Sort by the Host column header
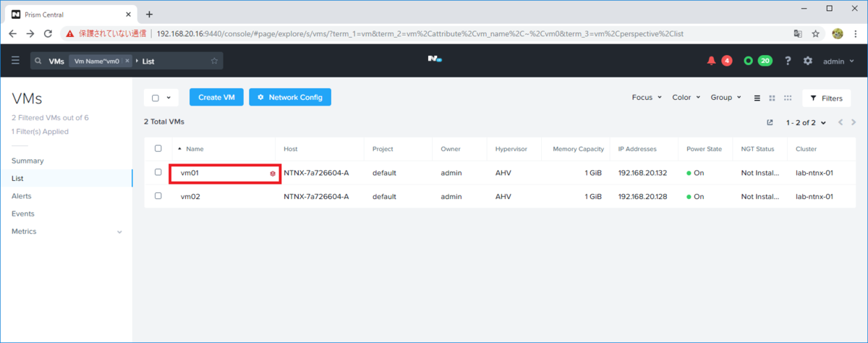 coord(291,149)
